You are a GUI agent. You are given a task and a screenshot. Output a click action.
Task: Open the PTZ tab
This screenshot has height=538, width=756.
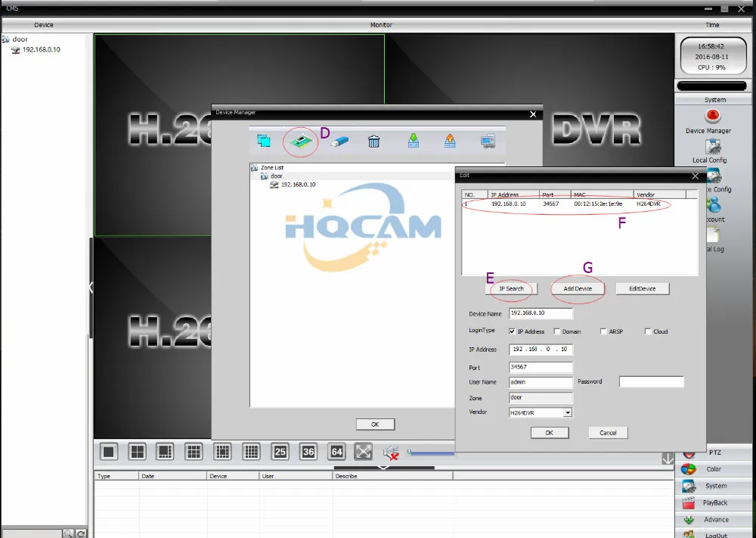[x=714, y=452]
